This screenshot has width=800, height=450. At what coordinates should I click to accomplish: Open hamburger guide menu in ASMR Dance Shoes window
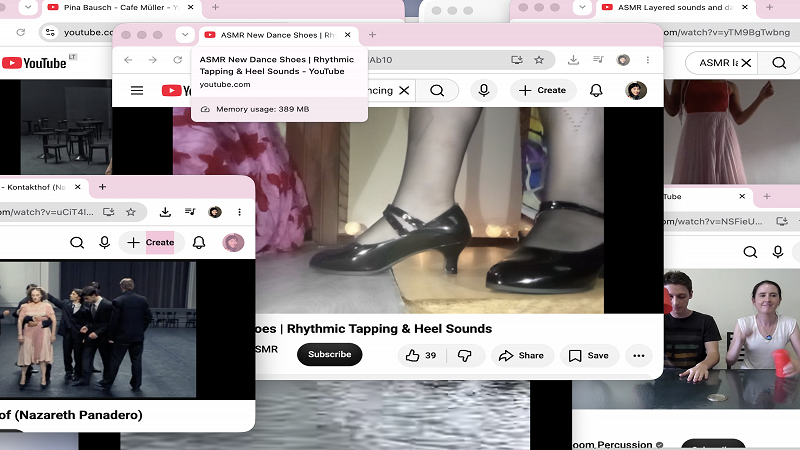click(137, 91)
